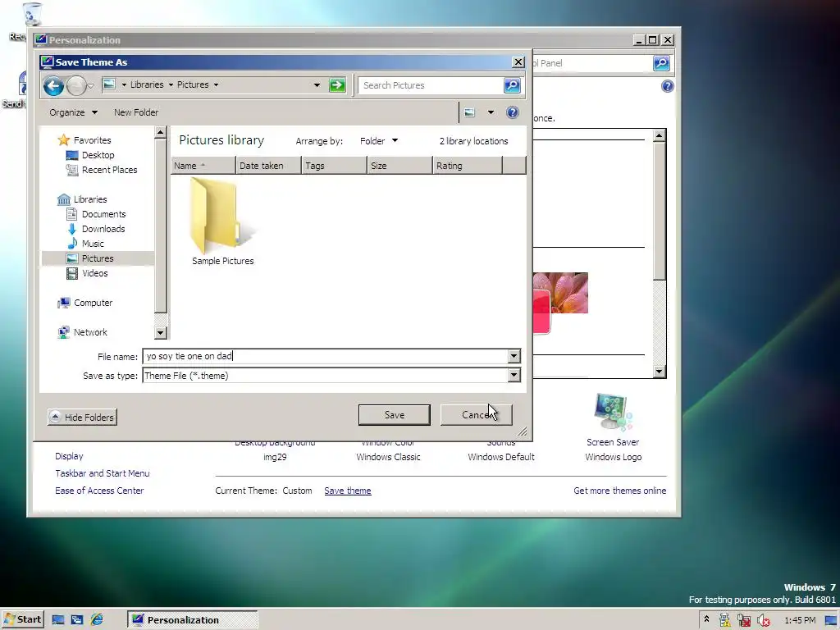This screenshot has height=630, width=840.
Task: Expand the File name history dropdown arrow
Action: click(x=514, y=356)
